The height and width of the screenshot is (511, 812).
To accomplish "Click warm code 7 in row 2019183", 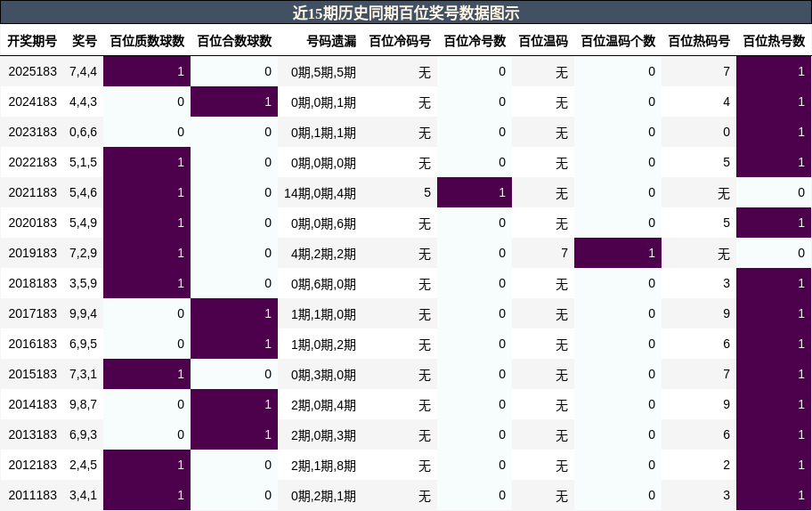I will (564, 253).
